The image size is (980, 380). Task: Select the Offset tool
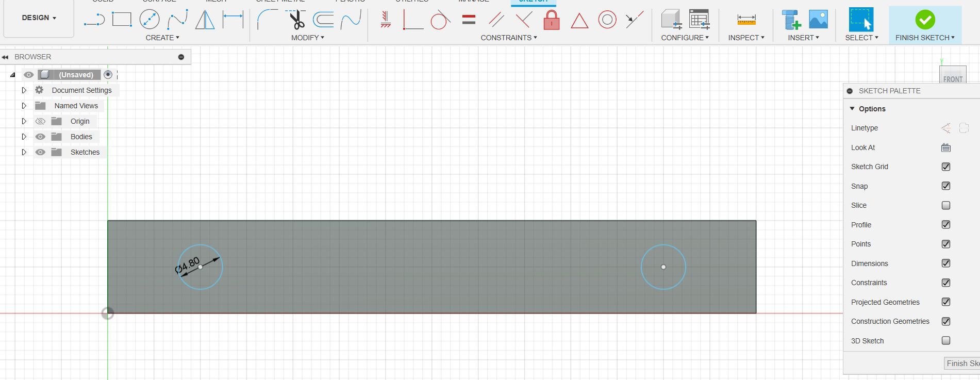324,20
